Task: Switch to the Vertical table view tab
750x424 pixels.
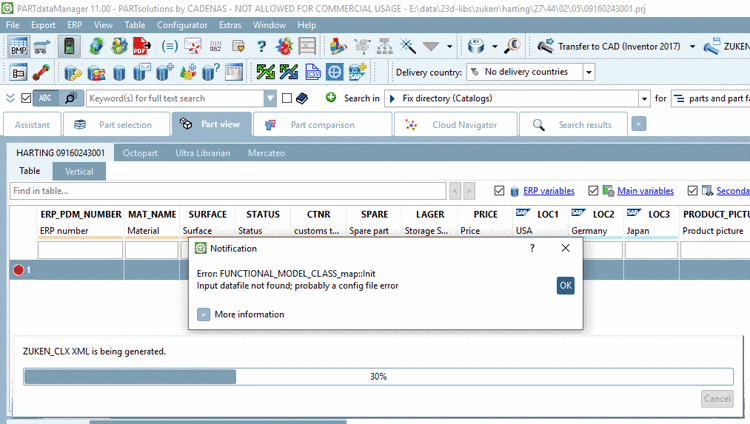Action: (x=79, y=171)
